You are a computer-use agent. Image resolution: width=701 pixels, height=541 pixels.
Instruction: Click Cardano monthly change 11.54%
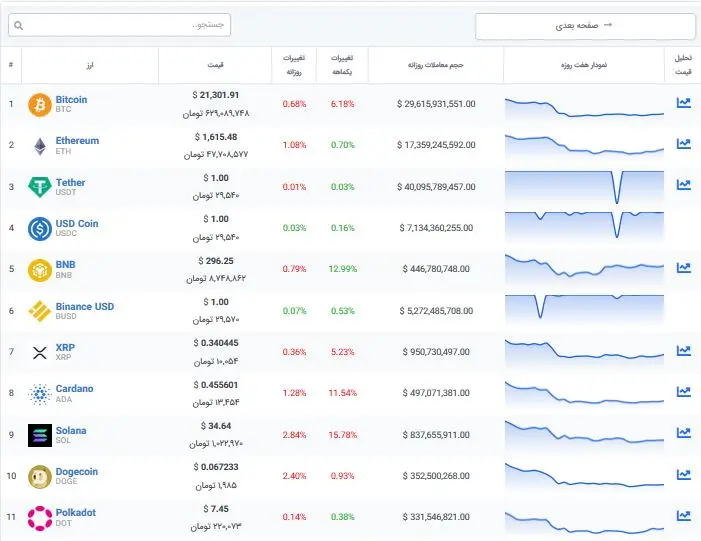pos(342,393)
